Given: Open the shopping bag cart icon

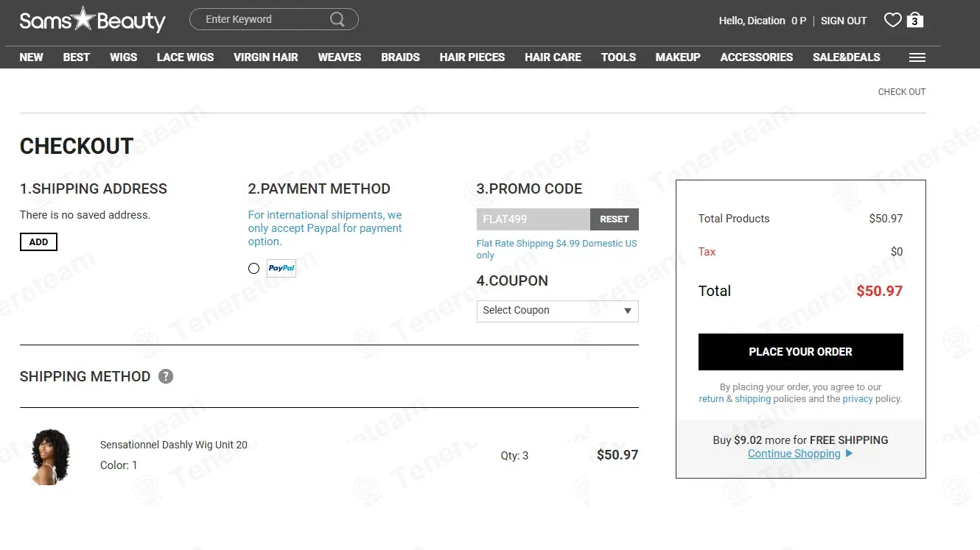Looking at the screenshot, I should [914, 20].
